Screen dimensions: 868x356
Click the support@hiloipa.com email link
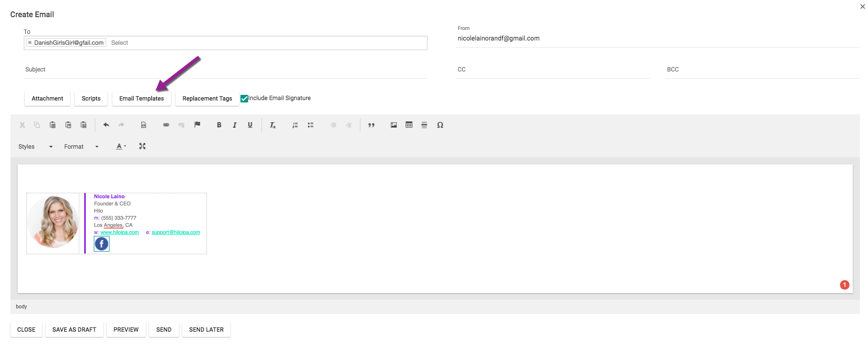tap(176, 233)
